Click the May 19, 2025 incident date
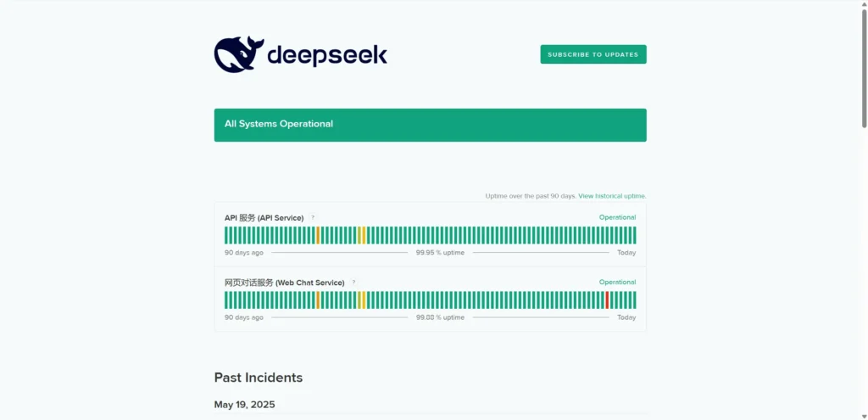Screen dimensions: 868x420 pyautogui.click(x=244, y=405)
